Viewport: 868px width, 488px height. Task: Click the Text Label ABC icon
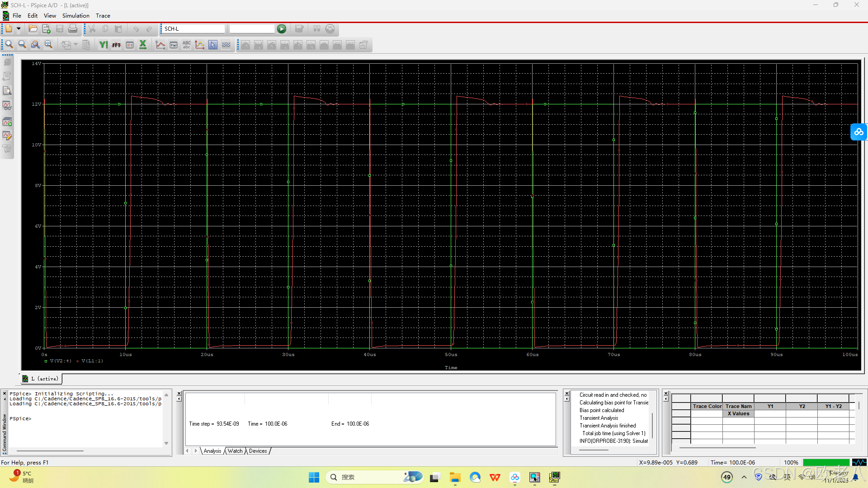click(x=187, y=45)
